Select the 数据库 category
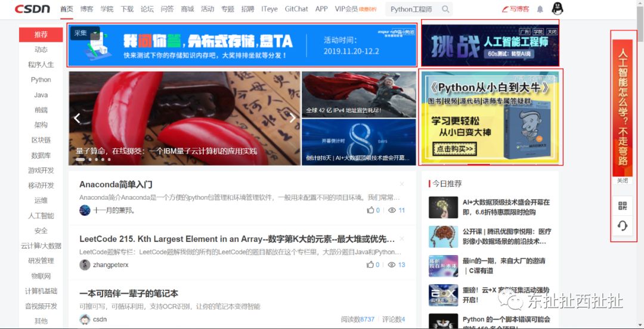 41,155
